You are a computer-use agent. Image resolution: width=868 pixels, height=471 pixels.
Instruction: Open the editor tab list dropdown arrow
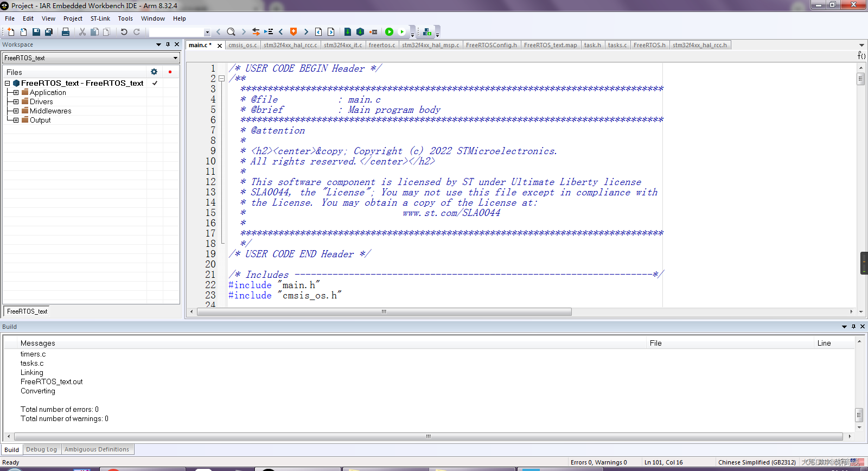tap(861, 45)
